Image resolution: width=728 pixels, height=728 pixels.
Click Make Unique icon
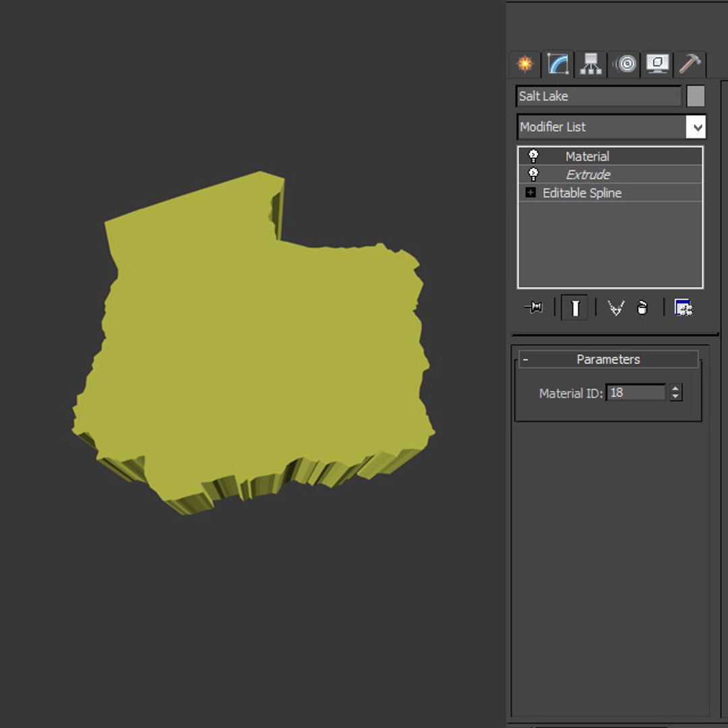(615, 307)
